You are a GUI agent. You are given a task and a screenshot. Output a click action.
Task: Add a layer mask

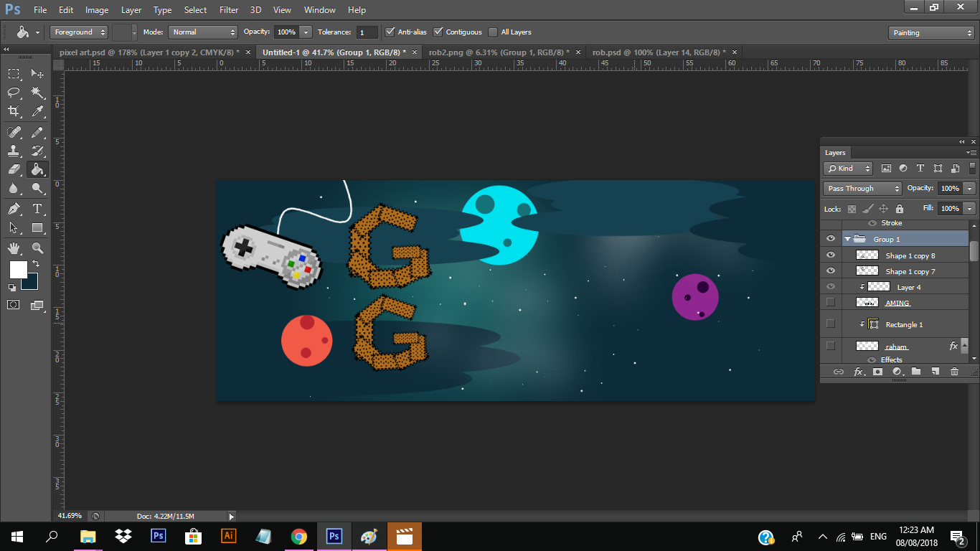(877, 372)
